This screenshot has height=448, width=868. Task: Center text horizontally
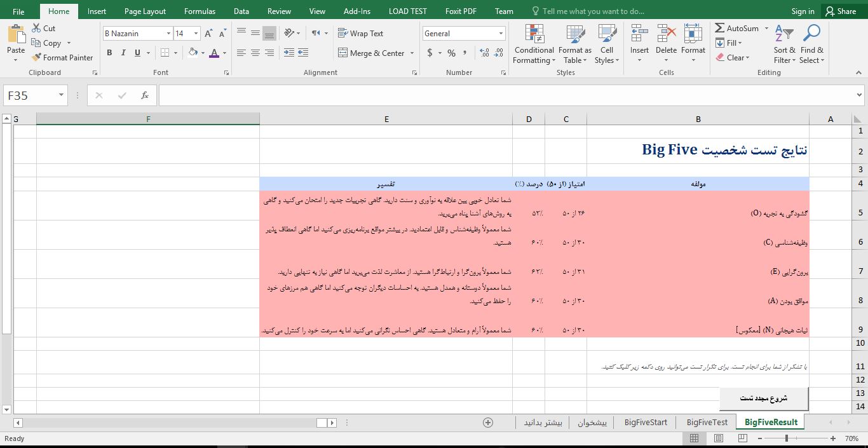click(255, 53)
